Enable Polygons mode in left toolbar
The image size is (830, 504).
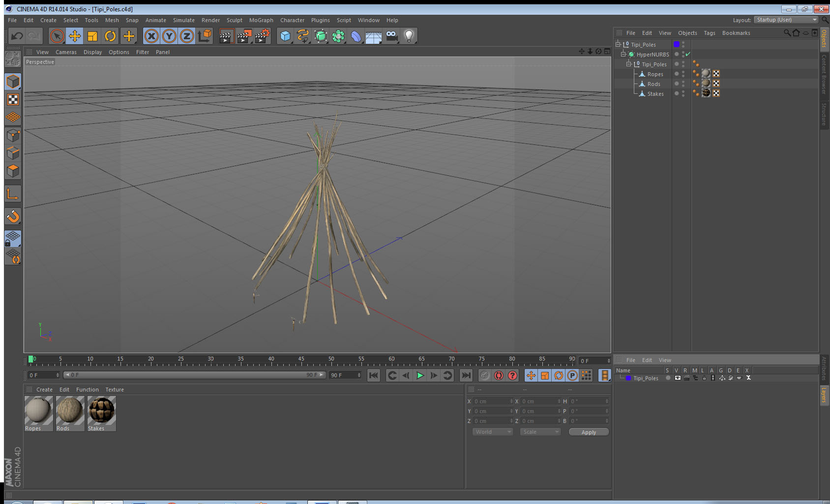(x=13, y=170)
